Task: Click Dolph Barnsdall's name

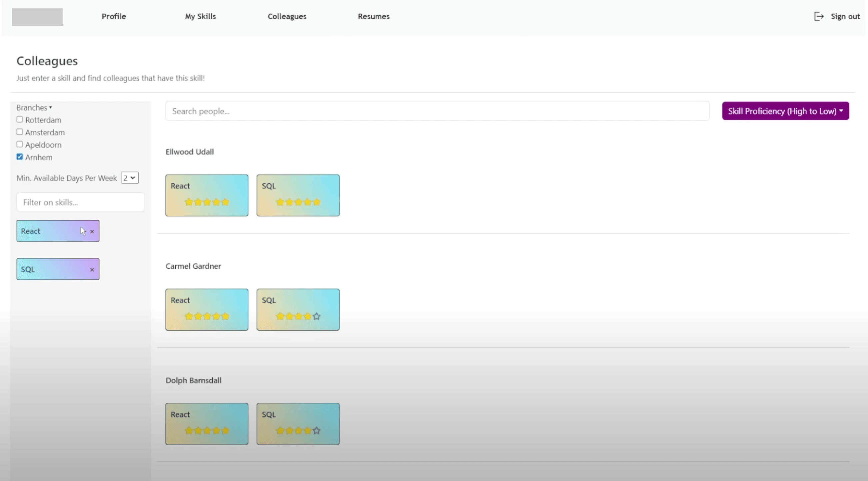Action: (194, 380)
